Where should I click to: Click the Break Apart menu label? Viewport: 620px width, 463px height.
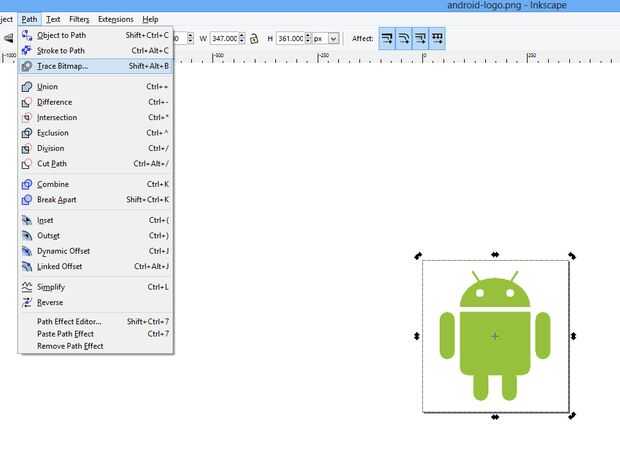(x=57, y=200)
